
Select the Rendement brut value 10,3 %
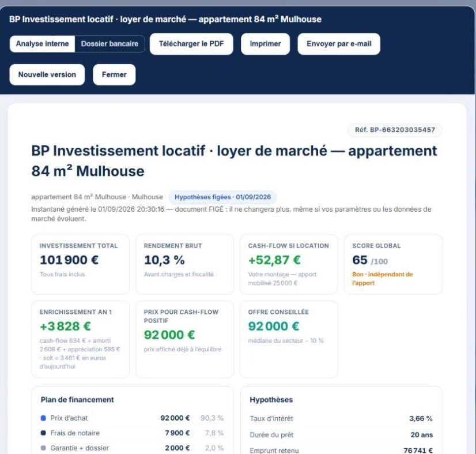tap(164, 260)
